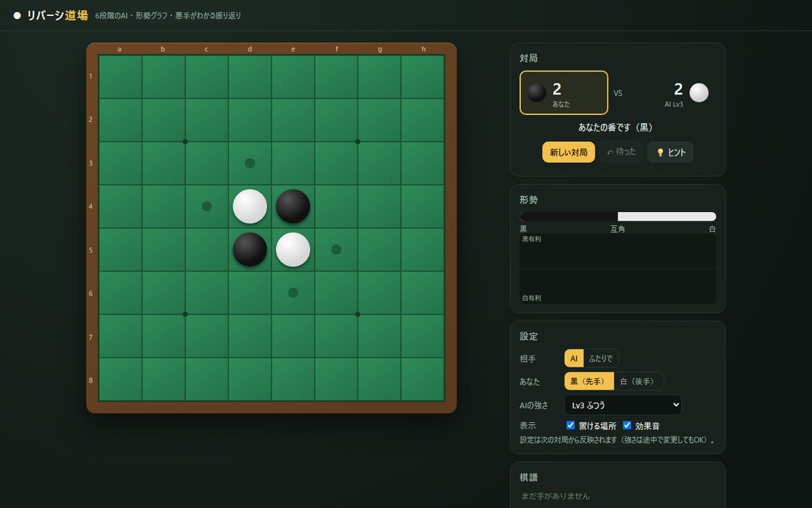Toggle the 効果音 checkbox

point(626,425)
